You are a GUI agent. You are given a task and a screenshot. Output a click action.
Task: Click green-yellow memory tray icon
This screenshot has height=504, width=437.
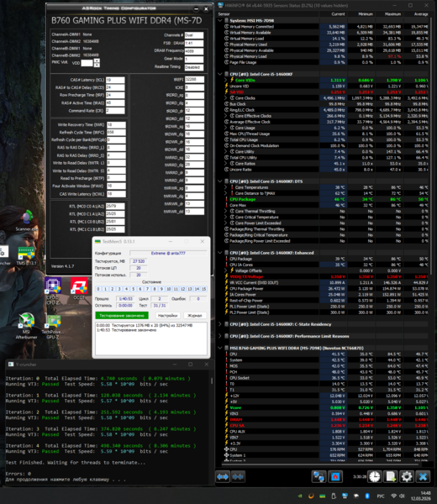coord(322,496)
